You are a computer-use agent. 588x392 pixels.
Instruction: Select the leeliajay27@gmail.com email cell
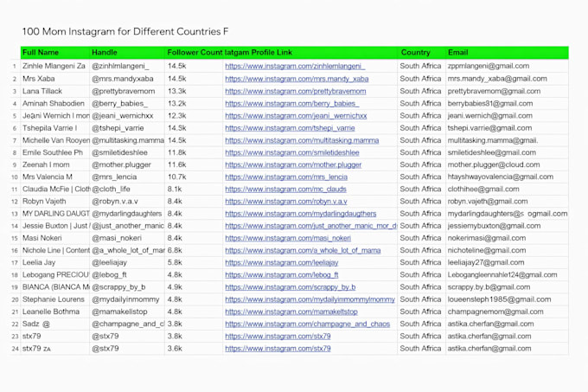pyautogui.click(x=507, y=262)
